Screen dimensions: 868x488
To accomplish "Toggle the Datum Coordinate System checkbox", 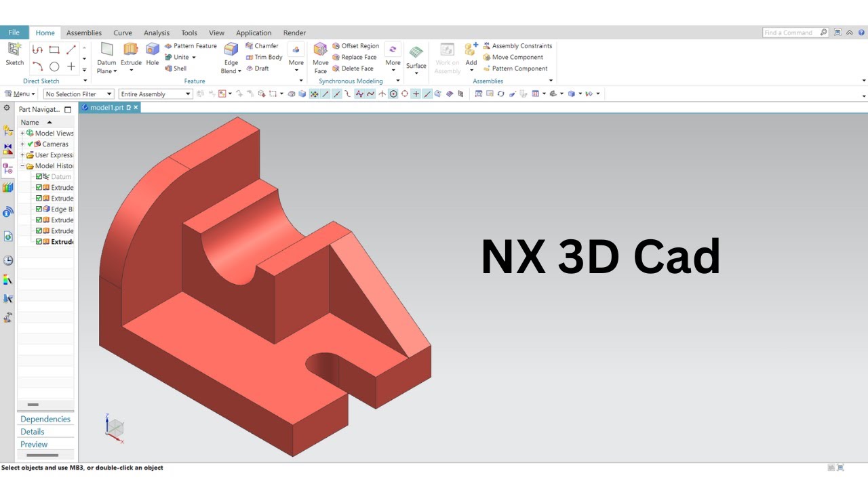I will [39, 176].
